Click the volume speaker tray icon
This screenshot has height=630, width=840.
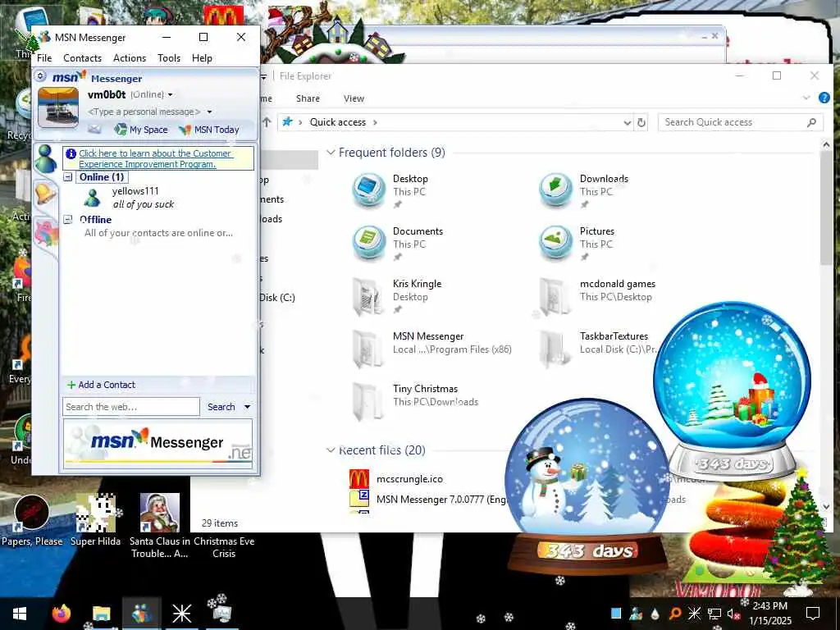733,614
